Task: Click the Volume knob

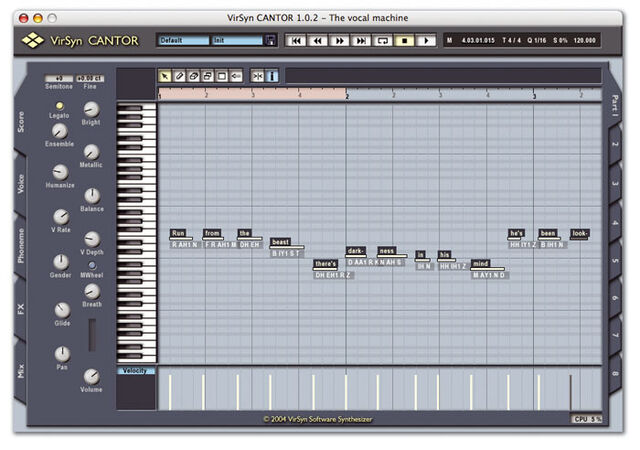Action: click(92, 376)
